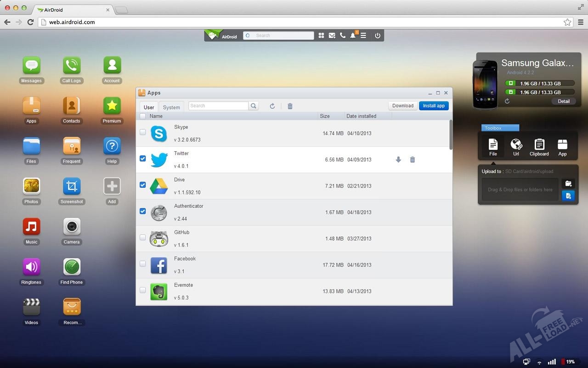
Task: Open the Contacts desktop icon
Action: point(72,106)
